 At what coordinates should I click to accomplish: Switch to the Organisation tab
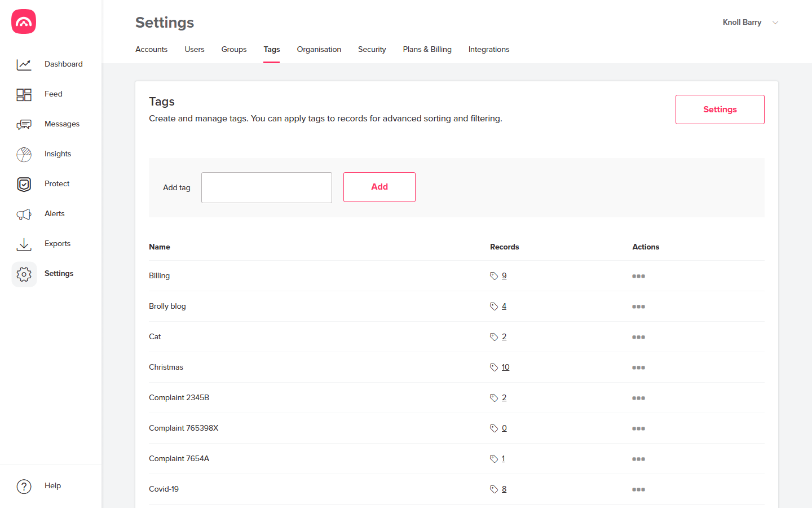click(319, 49)
